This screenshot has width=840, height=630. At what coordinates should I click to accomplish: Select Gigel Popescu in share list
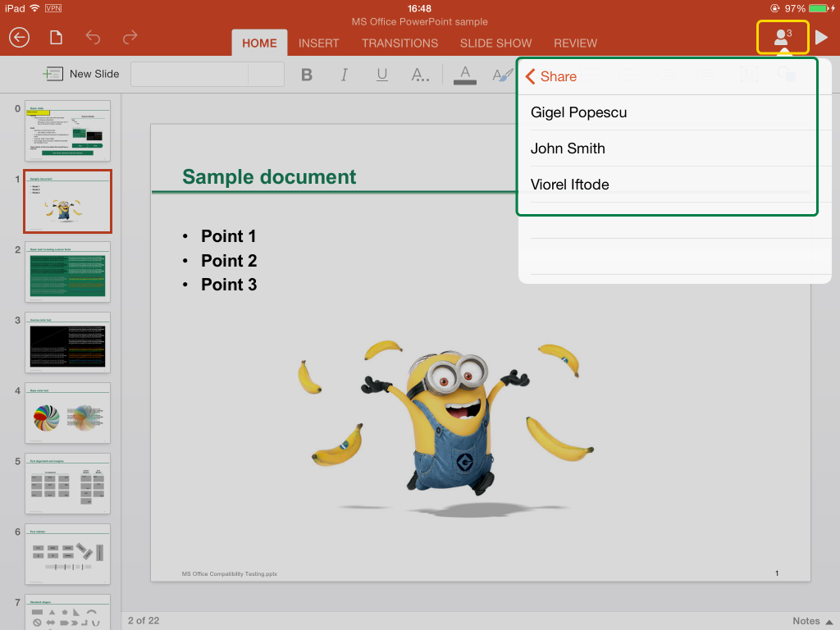click(x=578, y=112)
